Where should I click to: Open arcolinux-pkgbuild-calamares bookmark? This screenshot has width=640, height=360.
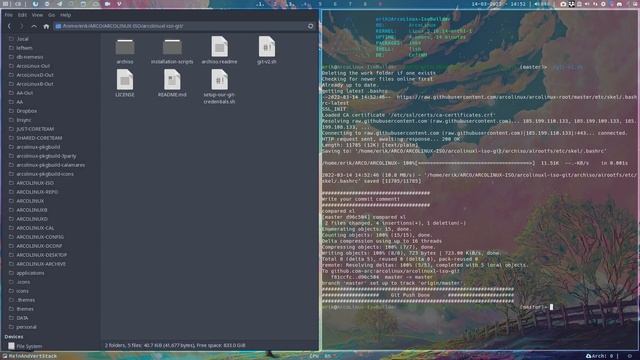51,165
